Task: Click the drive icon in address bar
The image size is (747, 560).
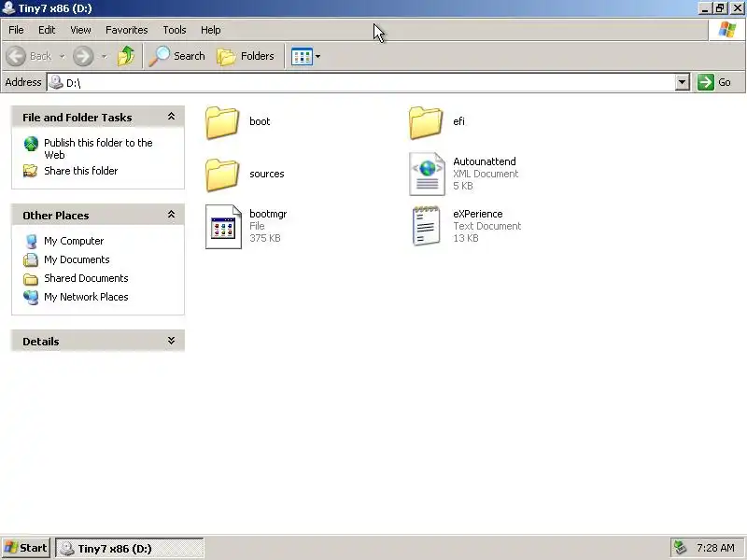Action: 56,82
